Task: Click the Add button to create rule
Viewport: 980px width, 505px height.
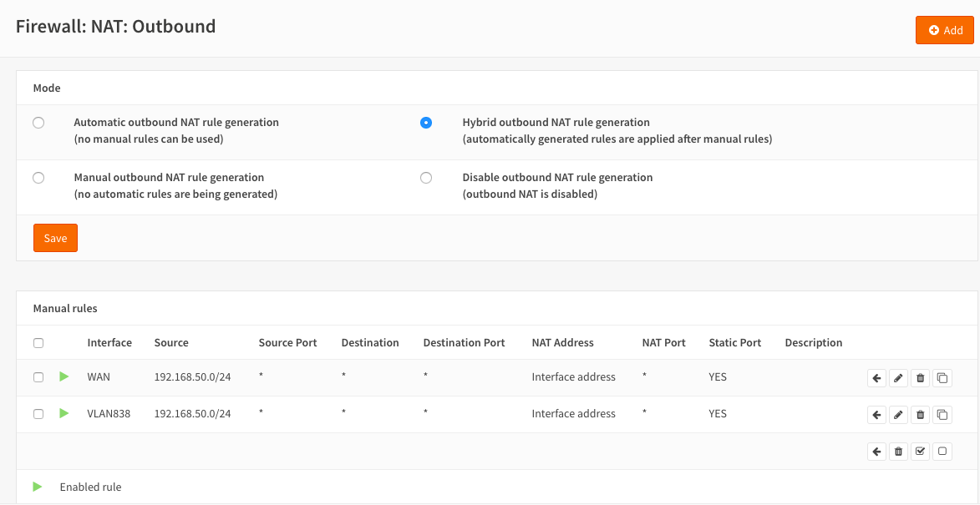Action: pyautogui.click(x=944, y=30)
